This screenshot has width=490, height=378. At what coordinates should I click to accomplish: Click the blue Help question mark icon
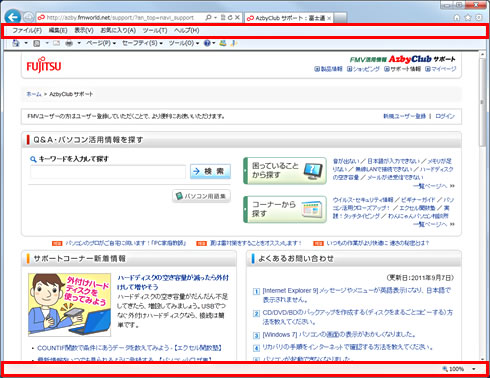tap(207, 43)
